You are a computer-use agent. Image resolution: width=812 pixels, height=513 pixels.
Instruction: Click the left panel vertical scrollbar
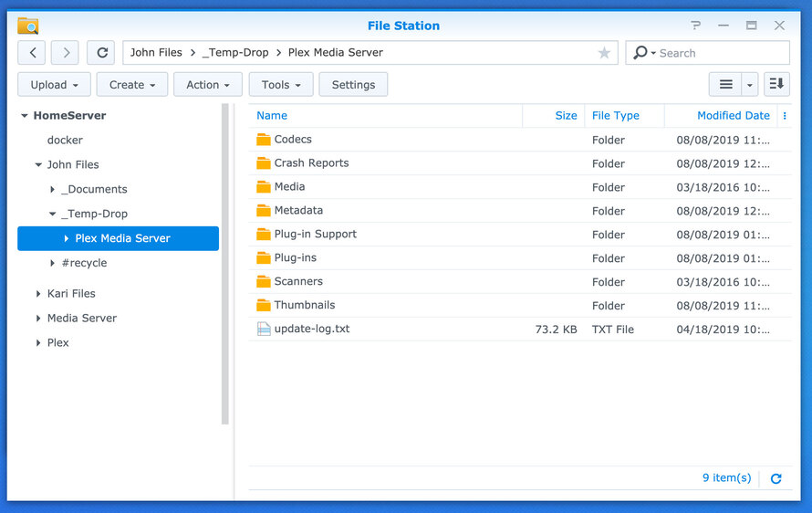pyautogui.click(x=224, y=265)
